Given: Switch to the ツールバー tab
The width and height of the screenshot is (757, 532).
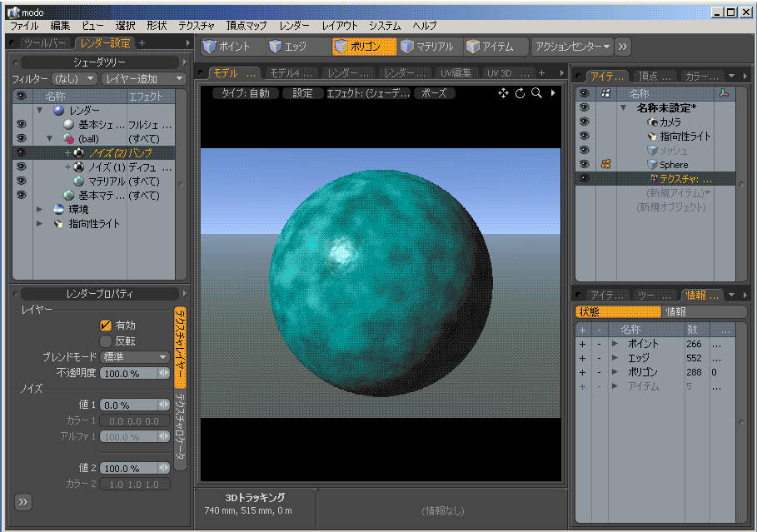Looking at the screenshot, I should click(x=46, y=42).
